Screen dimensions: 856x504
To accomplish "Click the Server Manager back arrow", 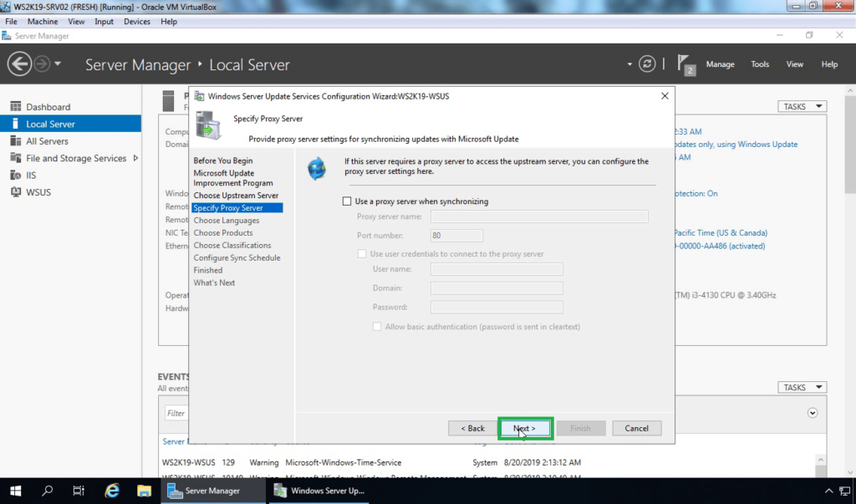I will point(19,64).
